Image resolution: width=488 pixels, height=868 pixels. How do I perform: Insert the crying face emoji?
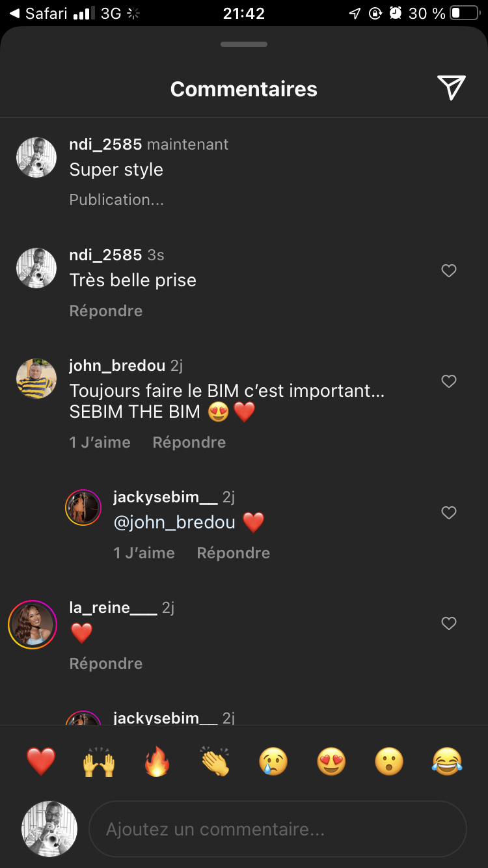[273, 761]
